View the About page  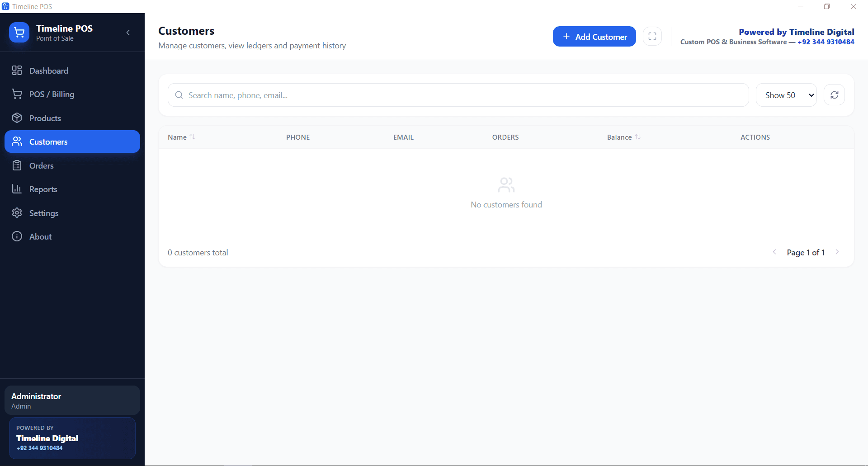tap(40, 236)
